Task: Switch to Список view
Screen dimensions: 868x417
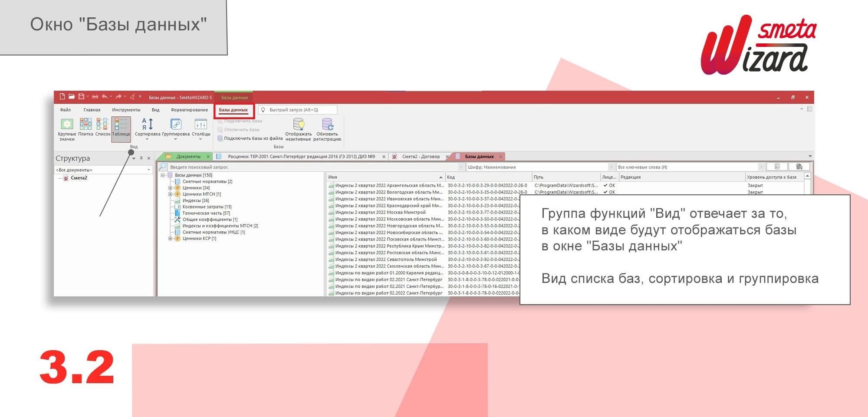Action: click(x=103, y=127)
